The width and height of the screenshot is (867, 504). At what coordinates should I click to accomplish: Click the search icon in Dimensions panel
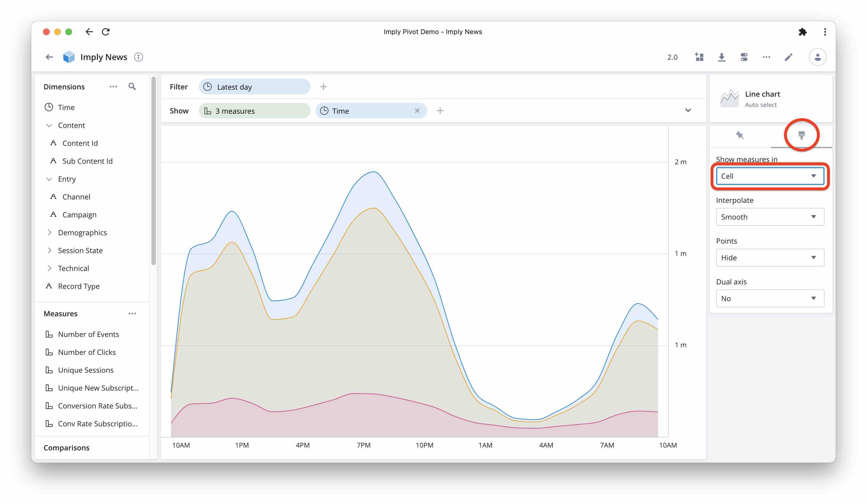(x=132, y=87)
